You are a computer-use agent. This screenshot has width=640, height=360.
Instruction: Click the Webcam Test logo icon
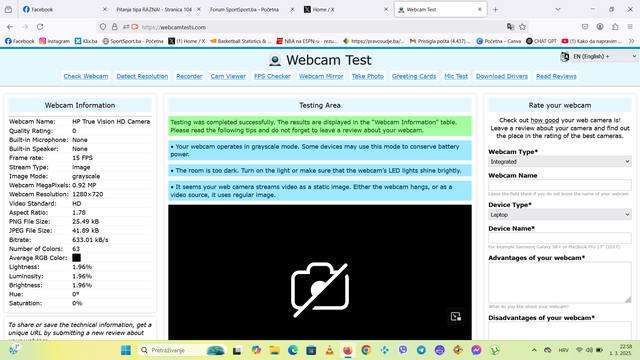point(275,60)
